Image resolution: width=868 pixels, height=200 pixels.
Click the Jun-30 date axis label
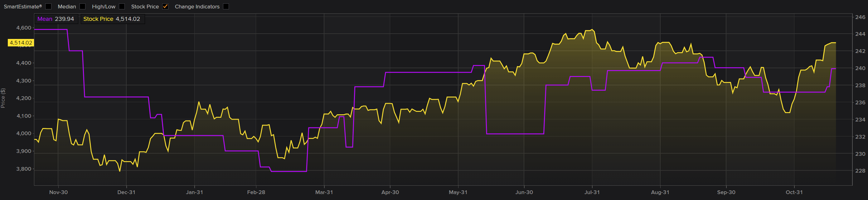tap(524, 192)
